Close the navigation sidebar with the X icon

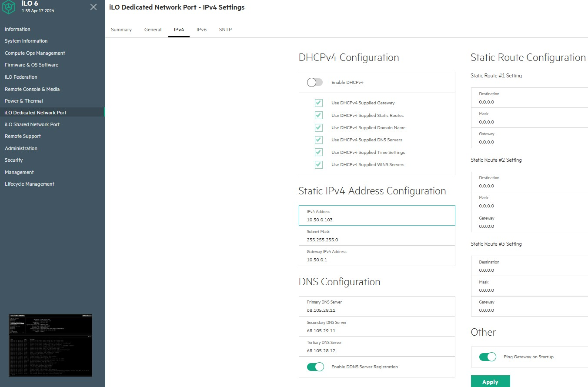[94, 7]
